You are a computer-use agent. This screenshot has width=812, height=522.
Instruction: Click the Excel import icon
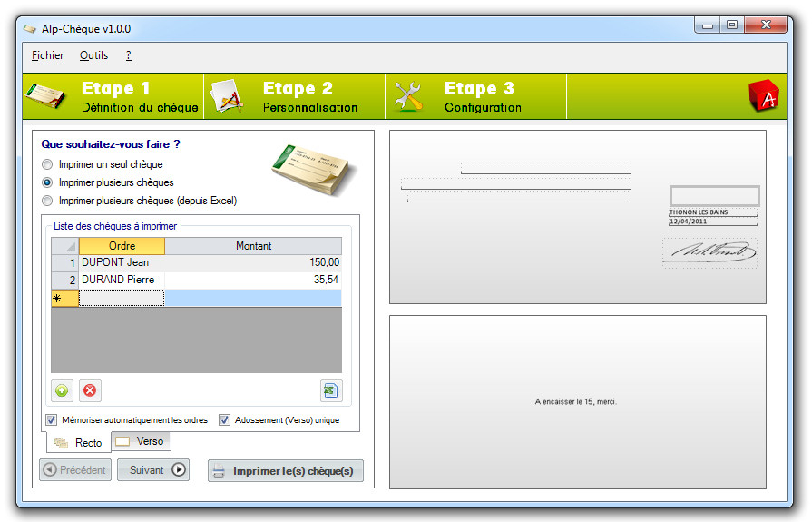pyautogui.click(x=330, y=390)
